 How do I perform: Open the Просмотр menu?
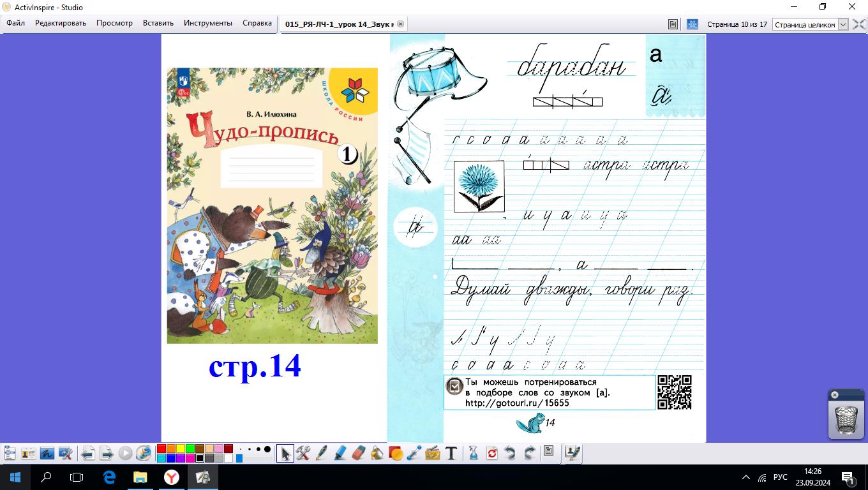(x=115, y=23)
